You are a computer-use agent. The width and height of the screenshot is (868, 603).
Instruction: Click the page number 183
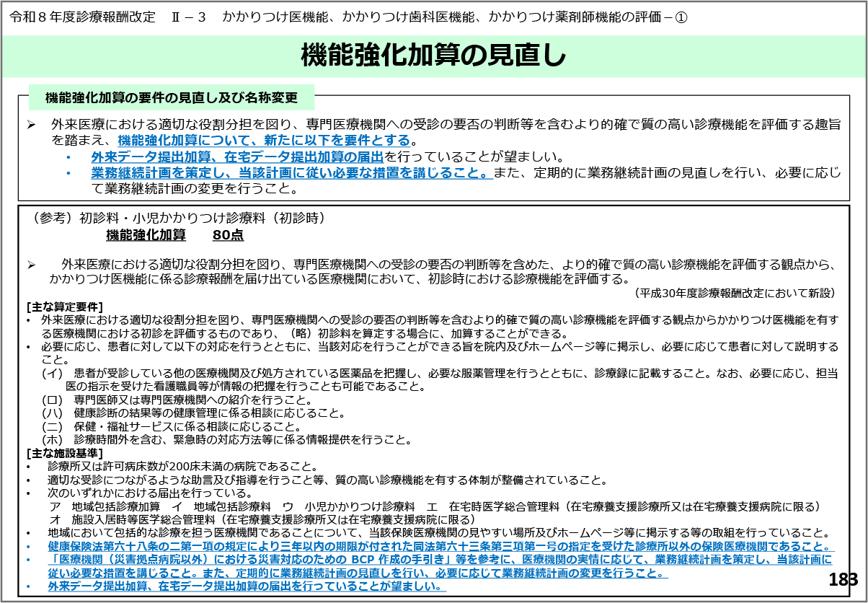[843, 579]
